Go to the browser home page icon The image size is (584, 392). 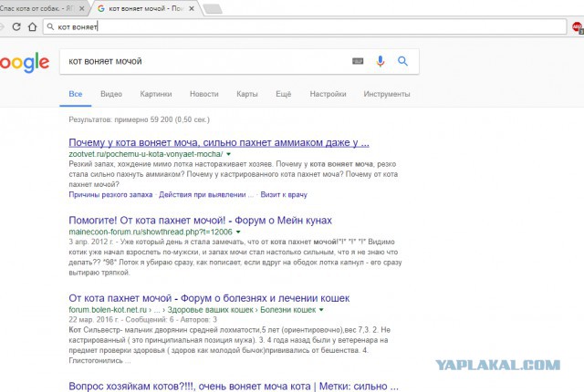click(x=33, y=26)
